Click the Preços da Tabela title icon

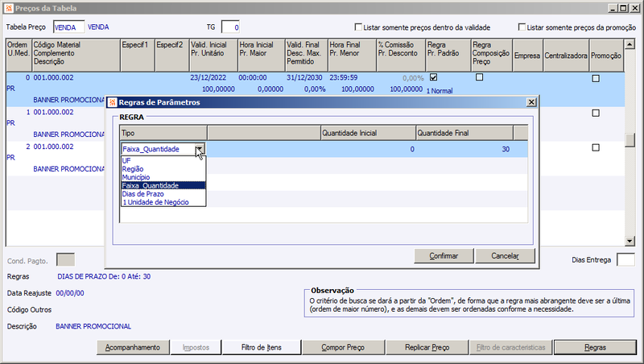(x=9, y=8)
